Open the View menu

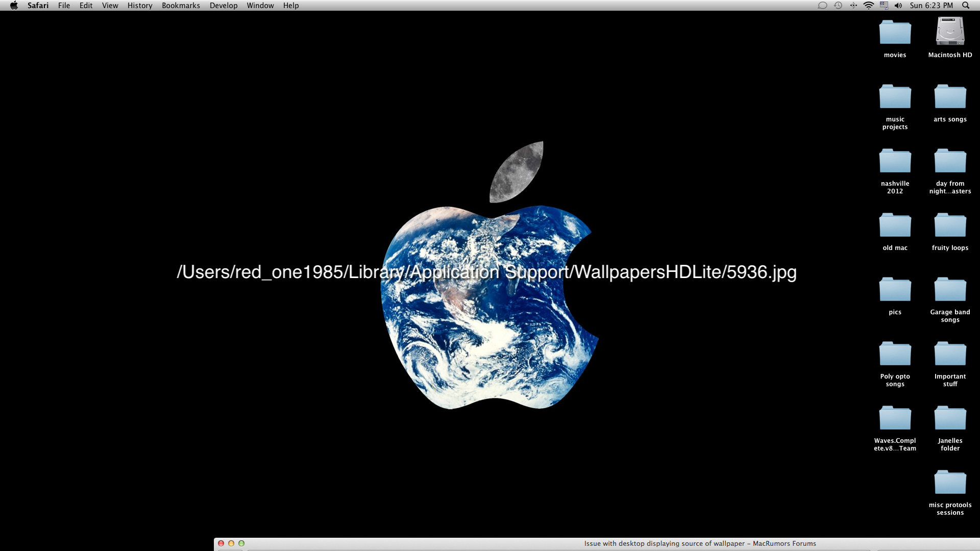pyautogui.click(x=110, y=6)
